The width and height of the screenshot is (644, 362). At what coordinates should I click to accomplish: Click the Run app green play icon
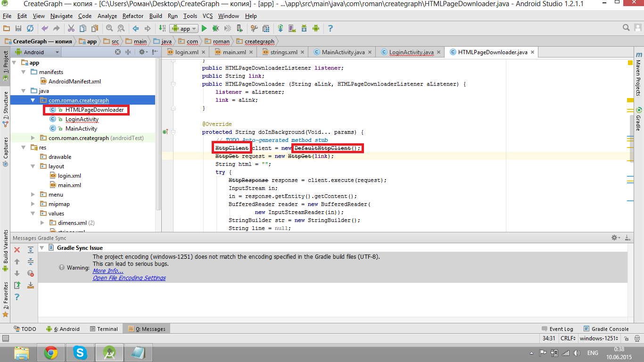[x=204, y=28]
